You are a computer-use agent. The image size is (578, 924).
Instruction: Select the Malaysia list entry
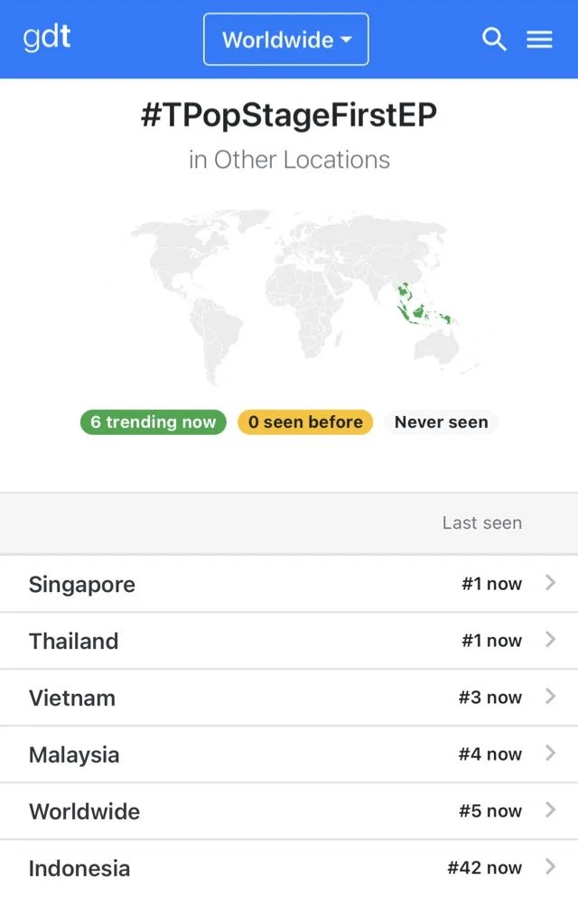pyautogui.click(x=74, y=755)
